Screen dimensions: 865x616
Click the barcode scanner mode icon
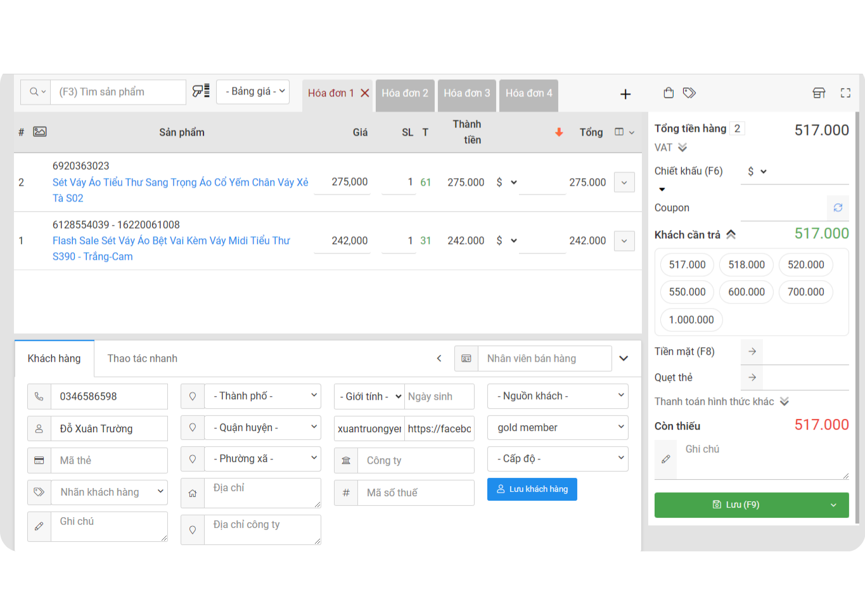(x=201, y=91)
